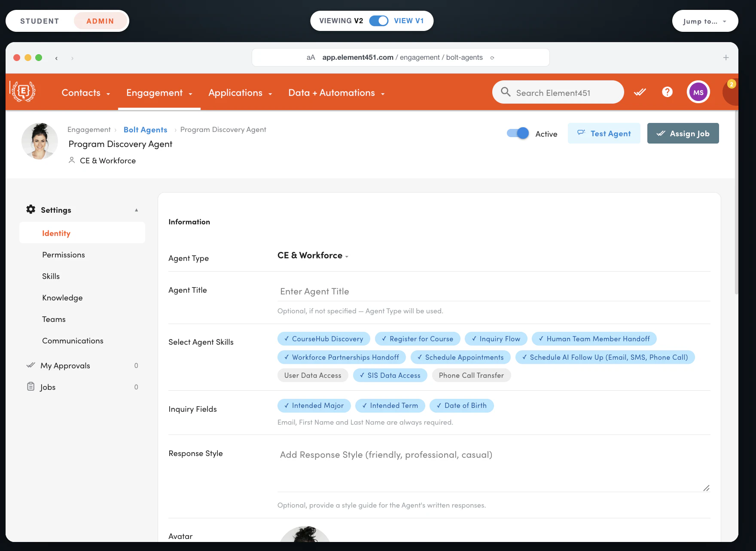Deselect the Date of Birth inquiry field

(x=462, y=406)
